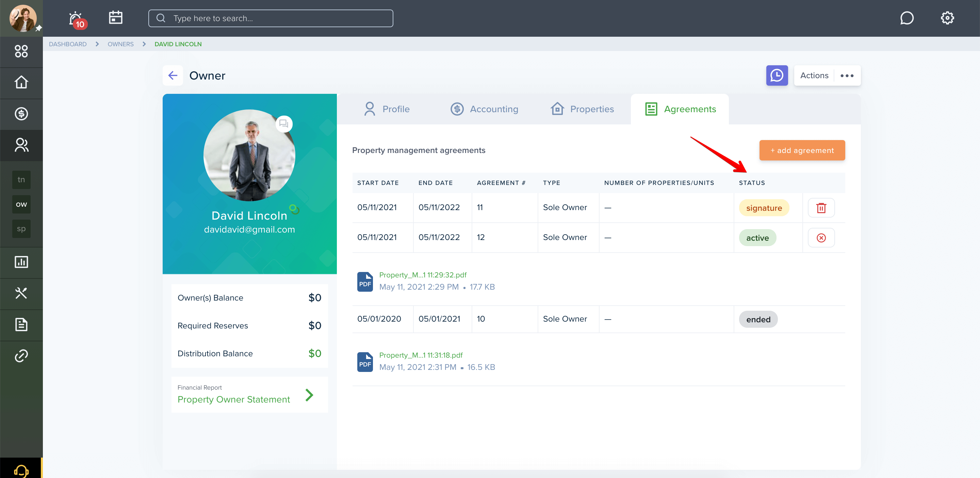Click the Required Reserves $0 value
The width and height of the screenshot is (980, 478).
tap(315, 326)
